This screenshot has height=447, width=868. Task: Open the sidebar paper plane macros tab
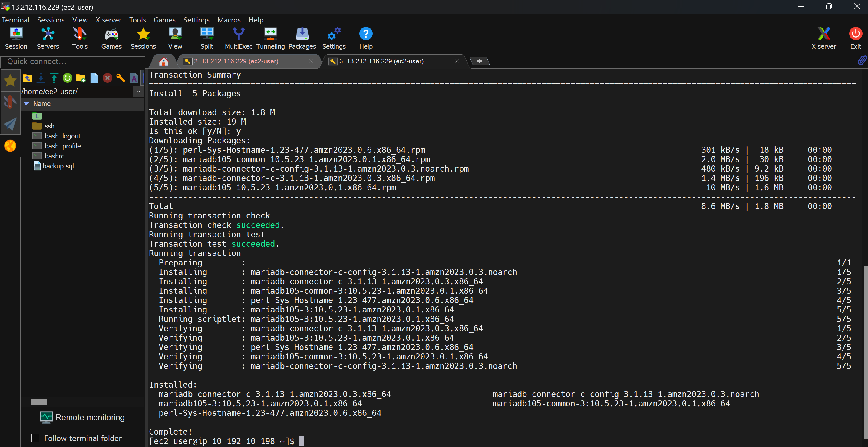click(x=10, y=124)
